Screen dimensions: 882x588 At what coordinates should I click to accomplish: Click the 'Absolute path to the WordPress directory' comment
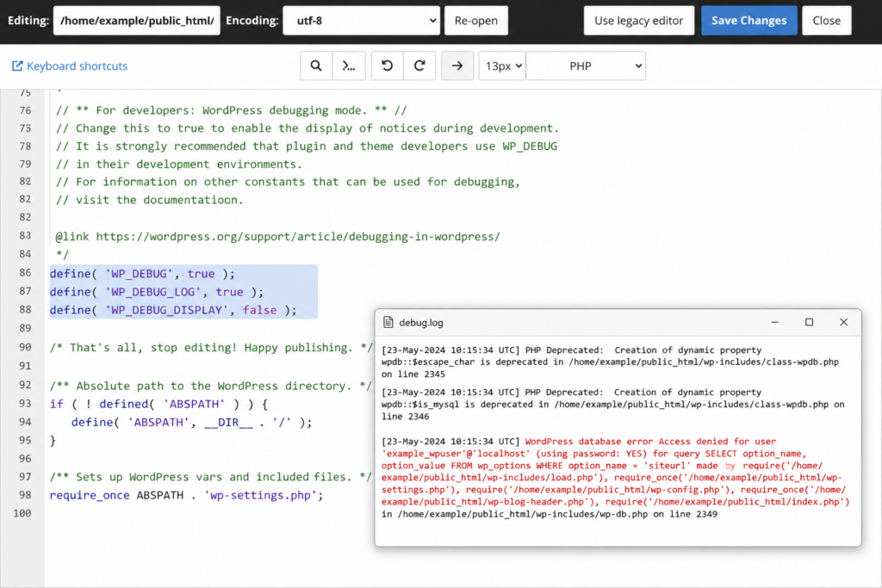(210, 386)
